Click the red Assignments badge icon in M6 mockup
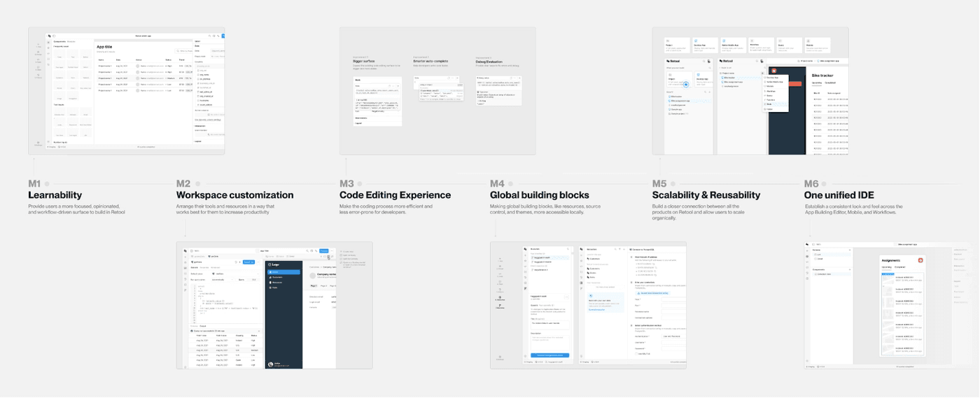Viewport: 980px width, 398px height. click(x=921, y=260)
